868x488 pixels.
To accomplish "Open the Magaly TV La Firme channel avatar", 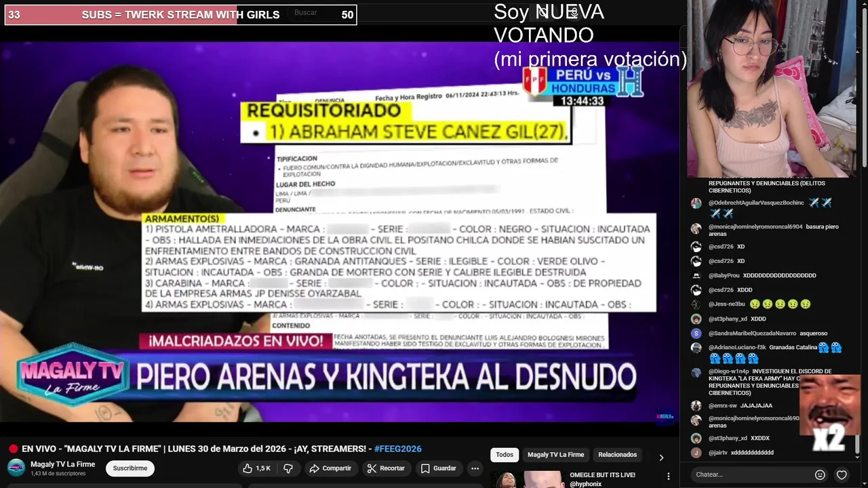I will point(16,468).
